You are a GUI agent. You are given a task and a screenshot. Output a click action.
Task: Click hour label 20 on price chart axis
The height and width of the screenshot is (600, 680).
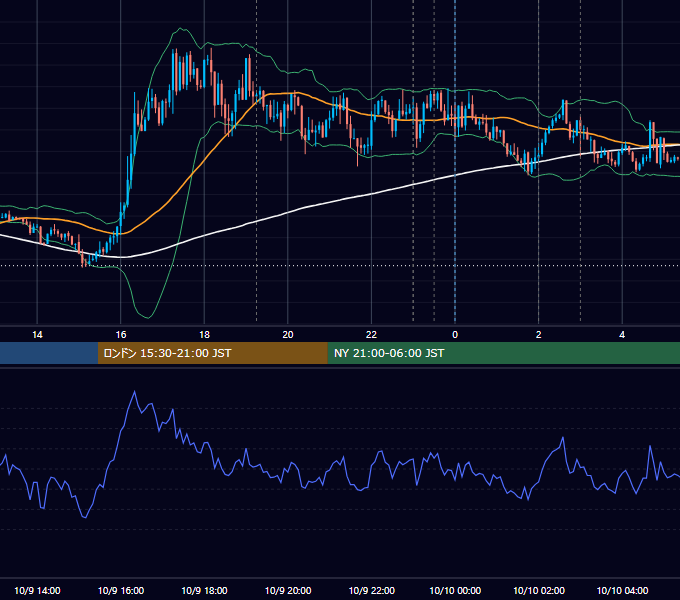(x=288, y=335)
